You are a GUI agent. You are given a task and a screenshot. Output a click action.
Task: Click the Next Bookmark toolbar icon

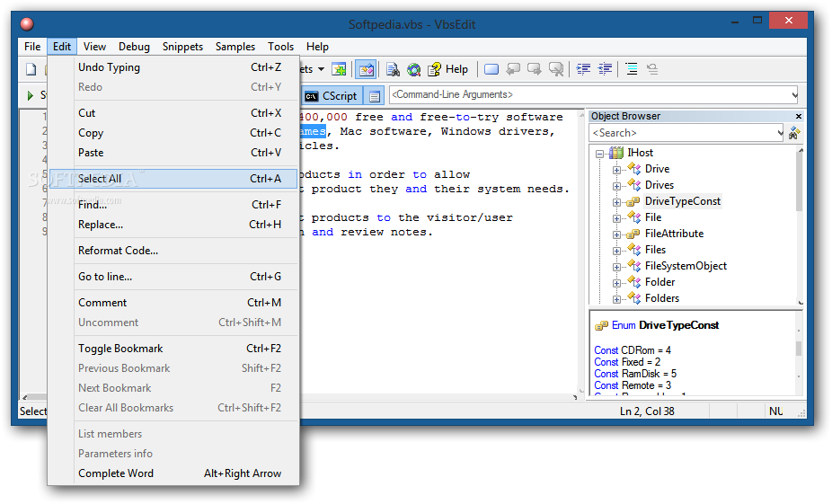tap(535, 69)
